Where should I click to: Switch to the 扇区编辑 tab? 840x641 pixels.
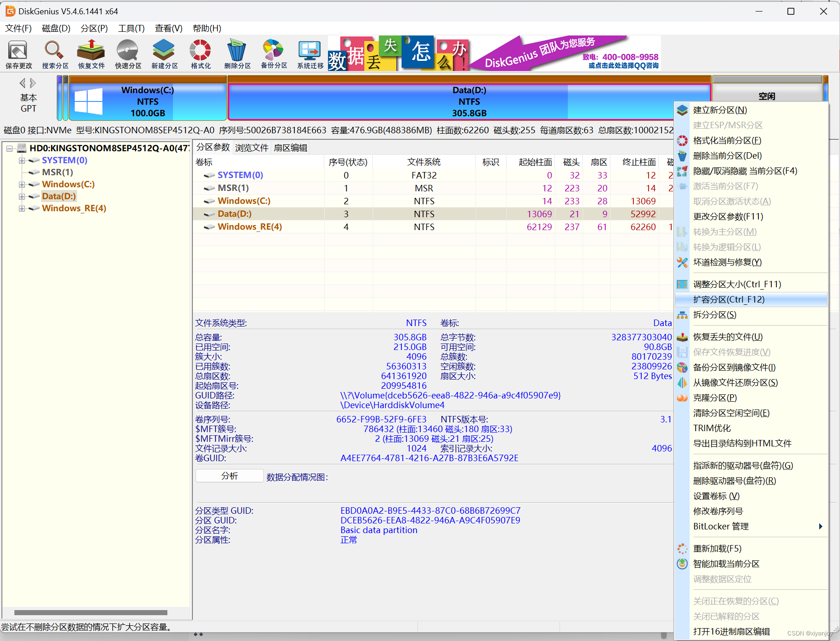tap(290, 148)
